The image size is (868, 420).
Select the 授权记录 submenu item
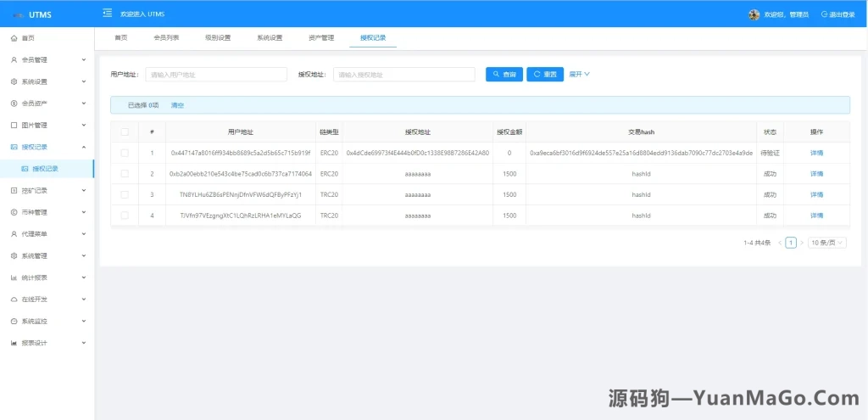[x=47, y=169]
